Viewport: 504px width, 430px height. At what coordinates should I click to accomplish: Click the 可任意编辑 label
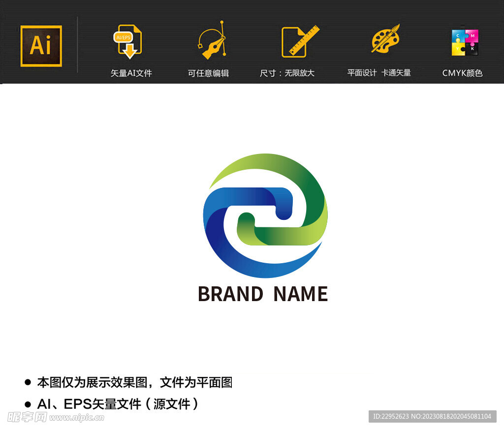209,72
